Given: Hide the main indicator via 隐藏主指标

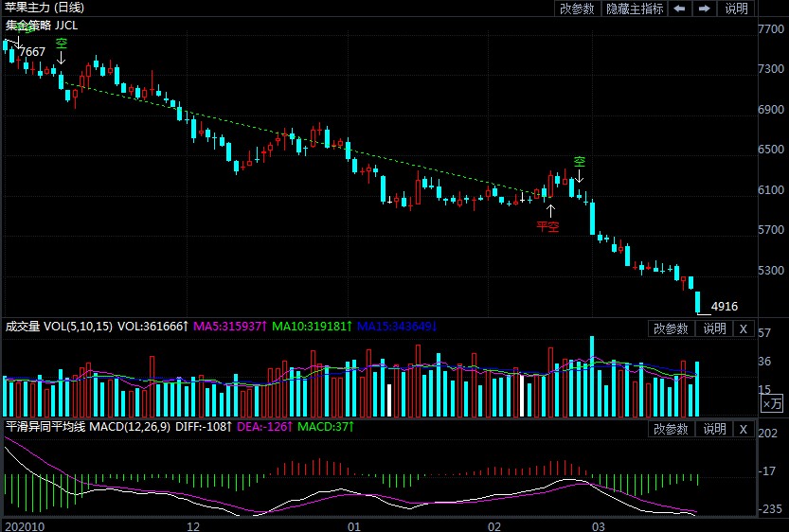Looking at the screenshot, I should tap(635, 9).
